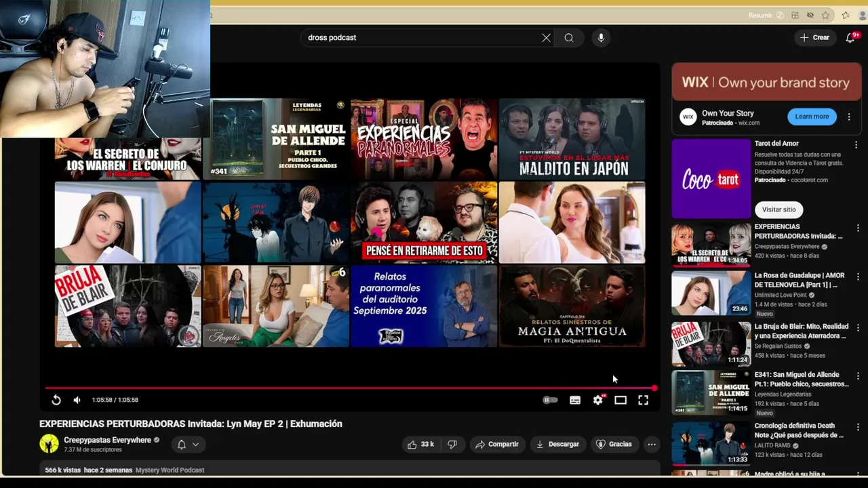Click 'Creepypastas Everywhere' channel under first sidebar video
Screen dimensions: 868x488
click(x=787, y=247)
